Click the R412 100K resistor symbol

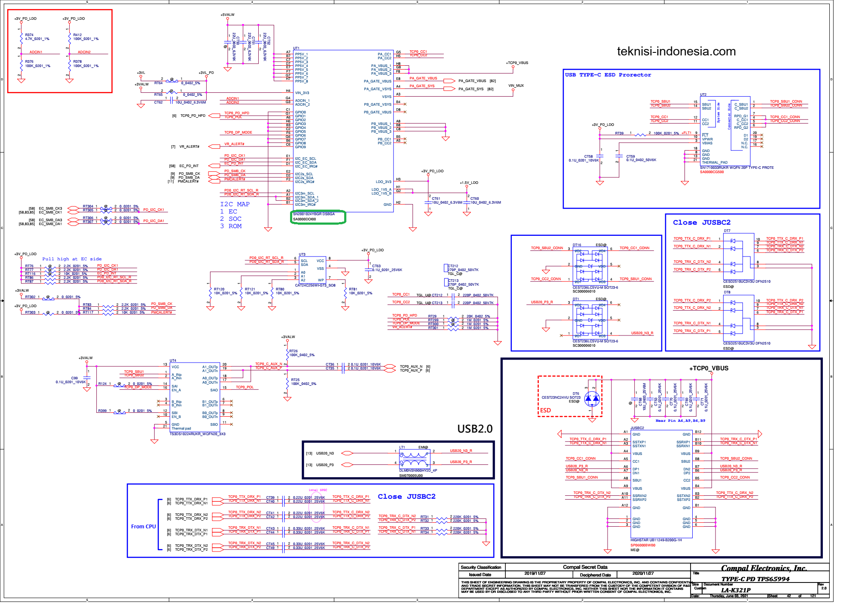point(69,38)
